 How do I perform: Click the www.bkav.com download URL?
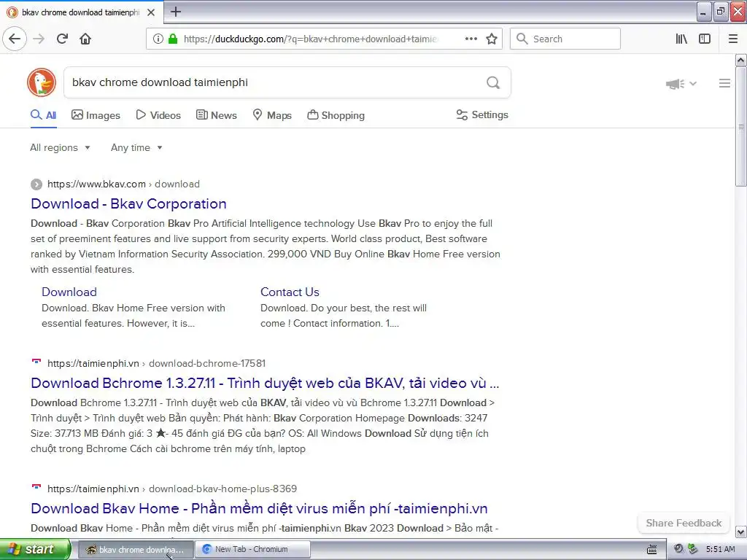click(123, 184)
